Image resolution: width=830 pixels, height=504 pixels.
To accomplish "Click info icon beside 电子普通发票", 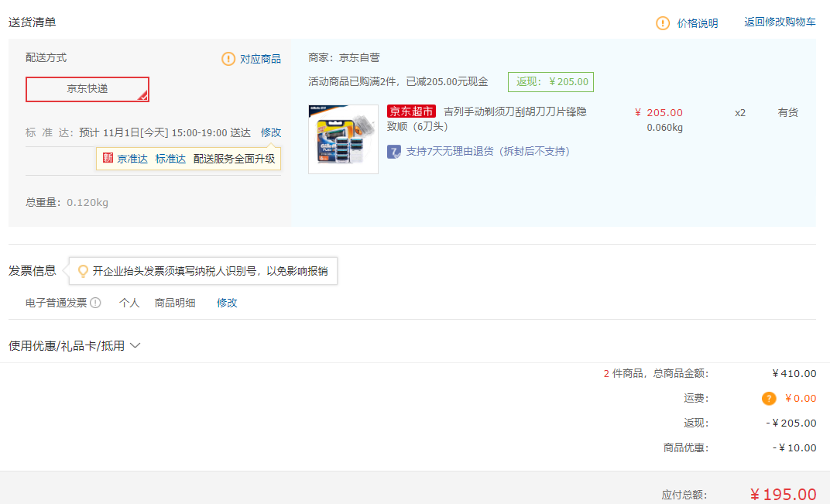I will pos(95,303).
